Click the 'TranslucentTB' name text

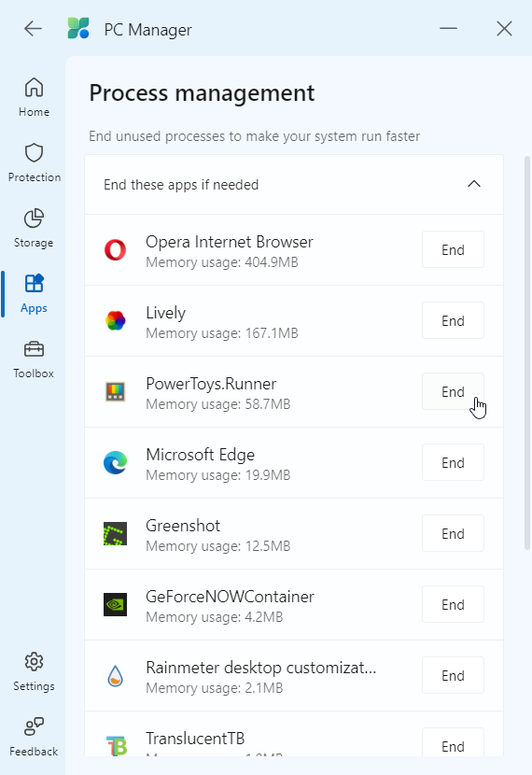point(195,739)
